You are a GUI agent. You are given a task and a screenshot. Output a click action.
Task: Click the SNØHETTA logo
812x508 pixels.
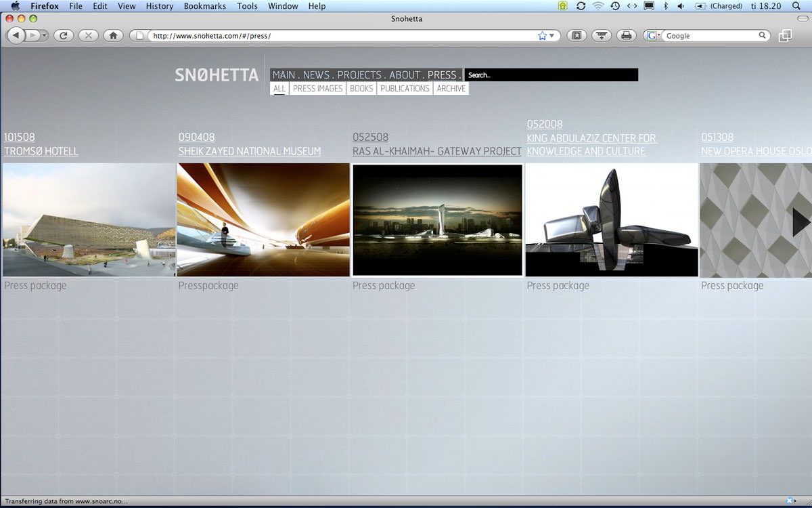coord(217,75)
